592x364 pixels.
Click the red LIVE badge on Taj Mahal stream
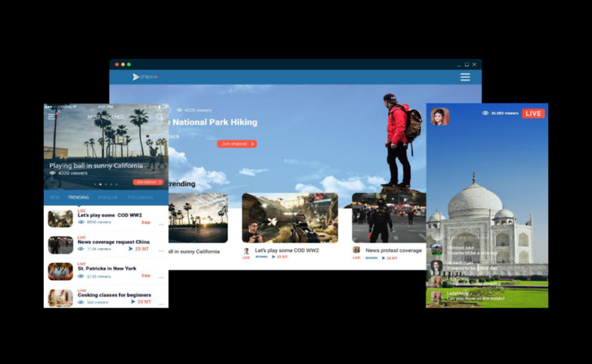(533, 113)
